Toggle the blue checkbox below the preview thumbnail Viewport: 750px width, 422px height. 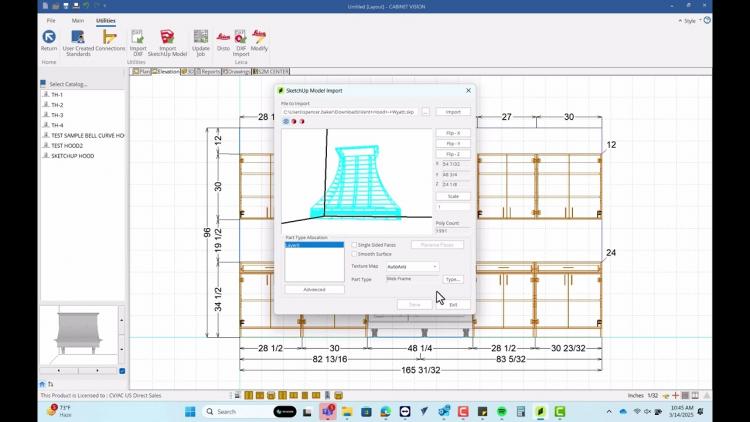[122, 371]
